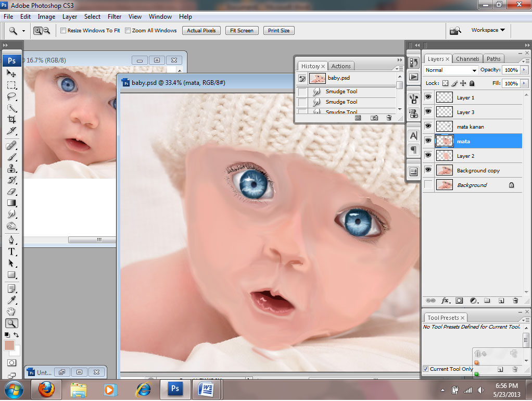Choose the Horizontal Type tool
The width and height of the screenshot is (532, 401).
tap(11, 252)
